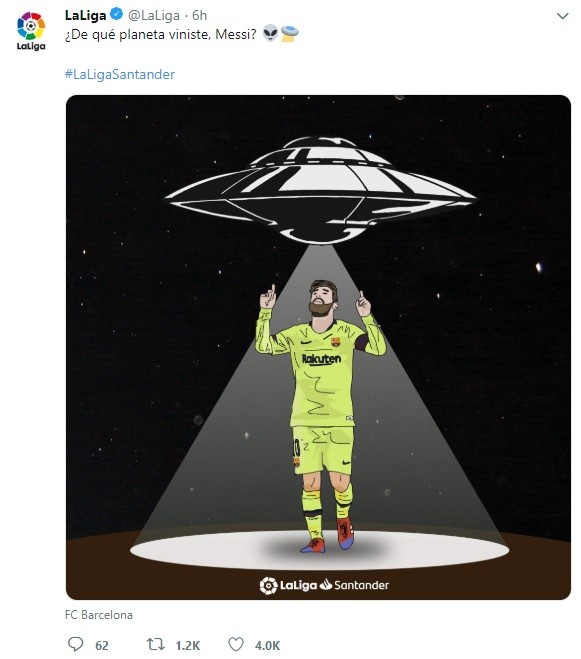Click the 62 replies count
Screen dimensions: 581x659
102,645
